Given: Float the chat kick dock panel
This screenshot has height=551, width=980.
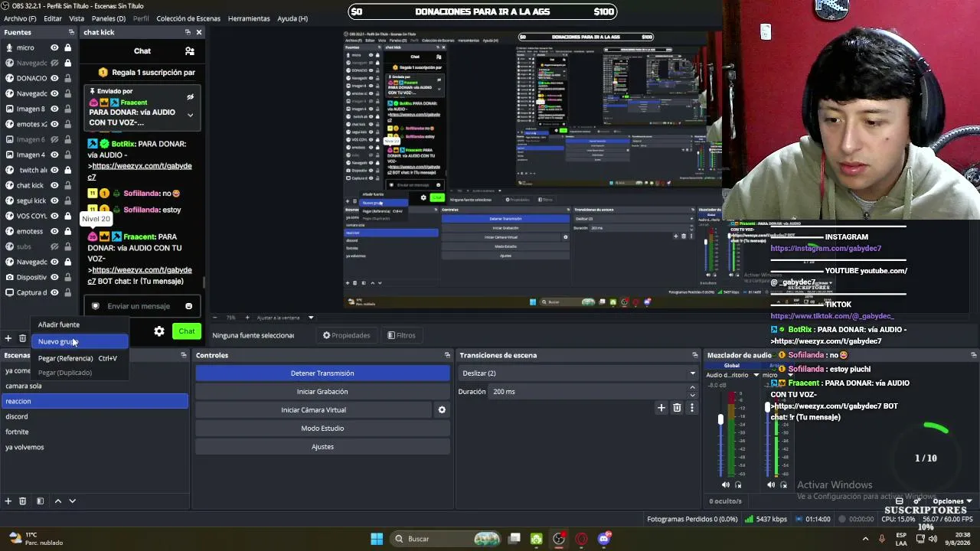Looking at the screenshot, I should pyautogui.click(x=188, y=32).
